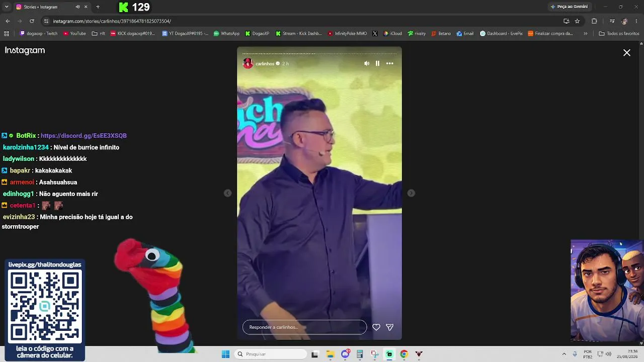Open the Todos os favoritos folder
Image resolution: width=644 pixels, height=362 pixels.
coord(619,34)
